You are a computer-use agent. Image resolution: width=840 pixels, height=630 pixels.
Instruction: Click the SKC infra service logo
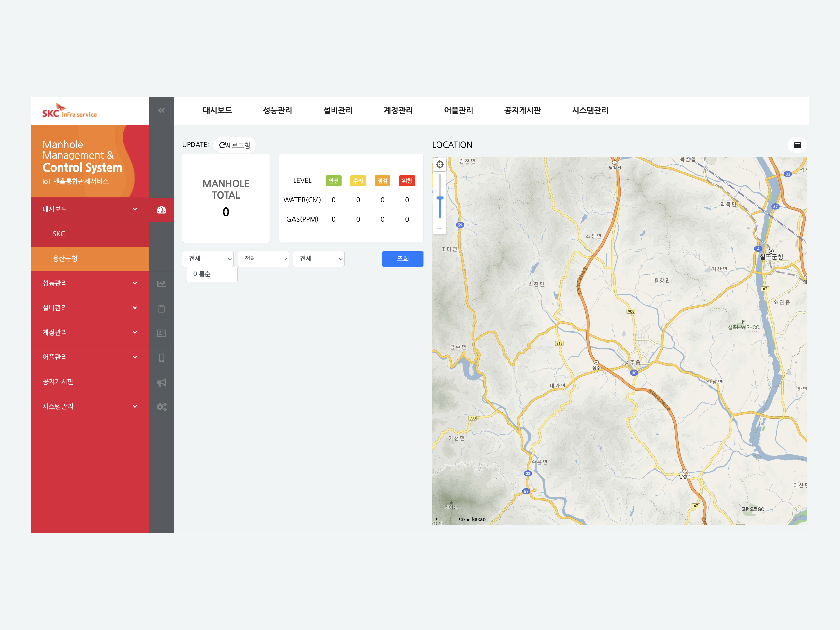click(x=69, y=110)
